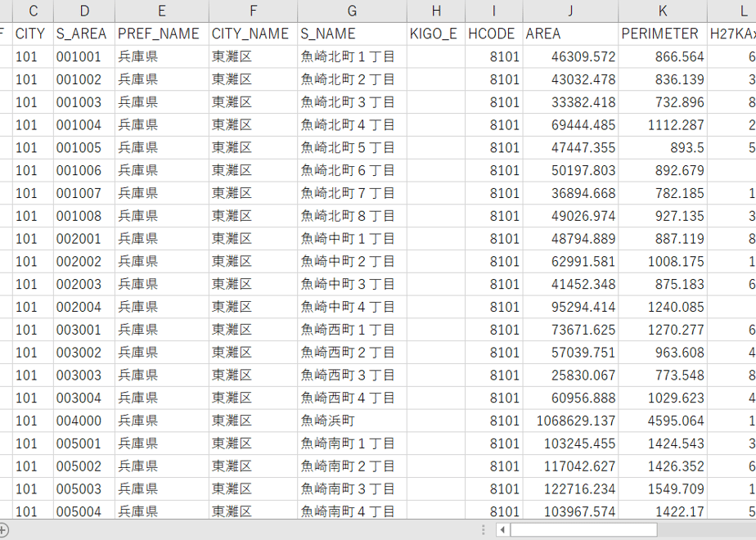Select column C header

click(33, 11)
